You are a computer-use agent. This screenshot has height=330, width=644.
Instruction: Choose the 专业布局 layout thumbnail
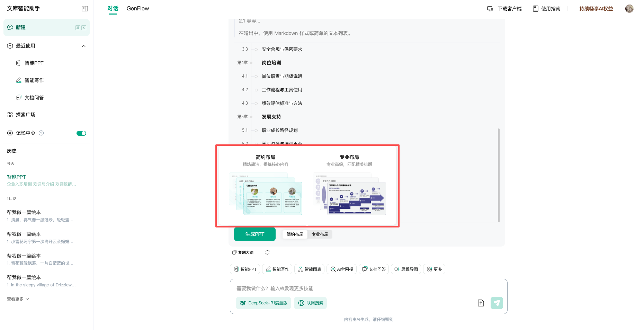(349, 194)
